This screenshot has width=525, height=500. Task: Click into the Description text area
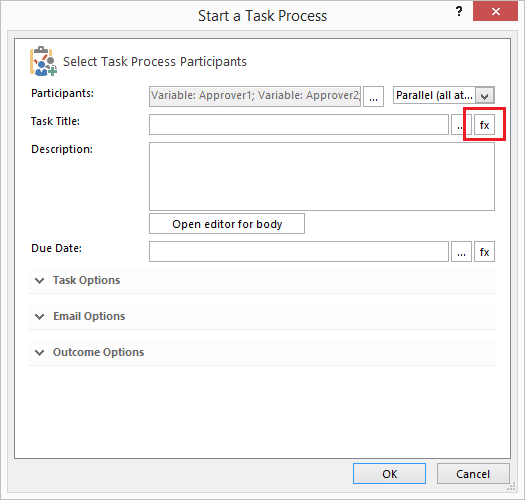click(322, 176)
